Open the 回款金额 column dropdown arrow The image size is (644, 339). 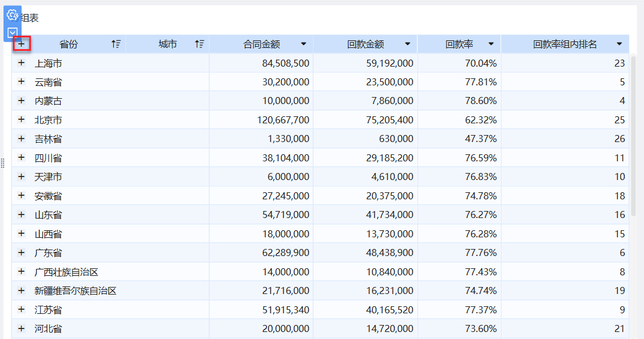pyautogui.click(x=408, y=44)
